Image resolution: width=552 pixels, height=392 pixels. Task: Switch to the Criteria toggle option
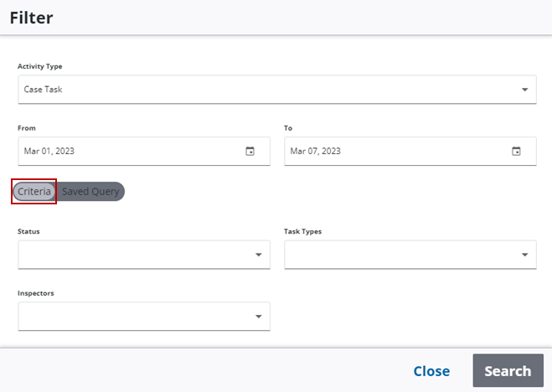click(x=34, y=192)
